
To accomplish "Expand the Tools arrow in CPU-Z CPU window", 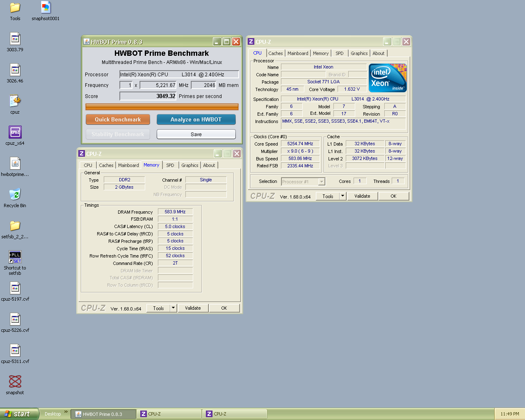I will click(x=342, y=196).
